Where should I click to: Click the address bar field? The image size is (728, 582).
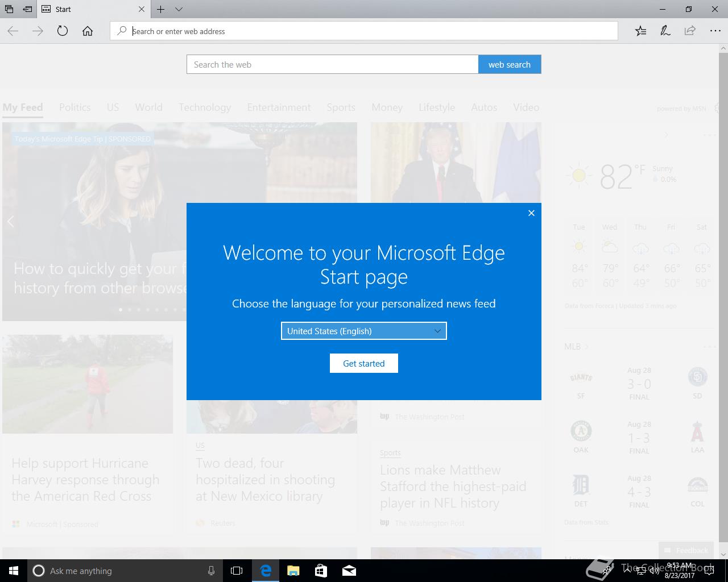coord(364,31)
